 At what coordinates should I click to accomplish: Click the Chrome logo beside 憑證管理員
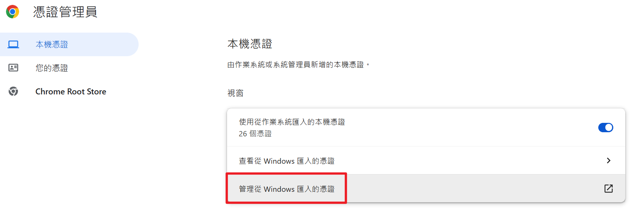[12, 12]
